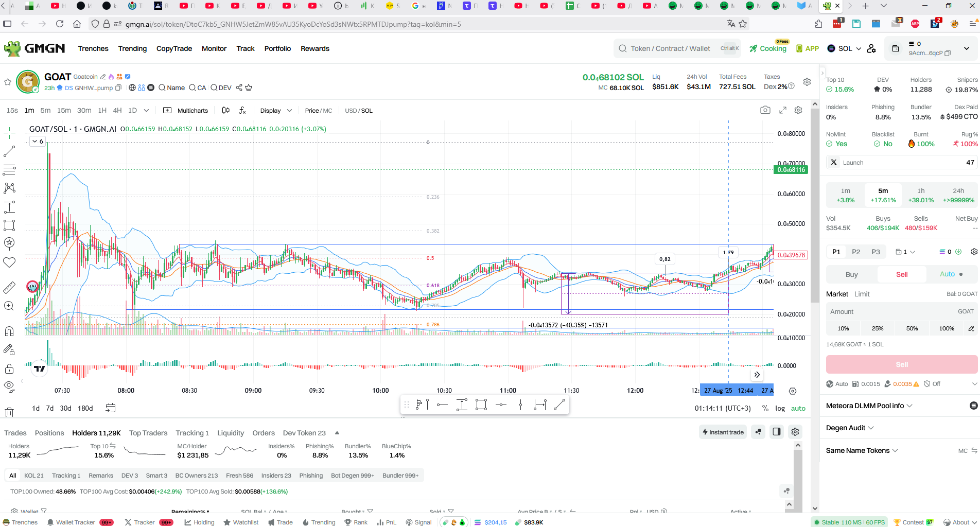The width and height of the screenshot is (980, 527).
Task: Activate the zoom in magnifier tool
Action: pyautogui.click(x=9, y=306)
